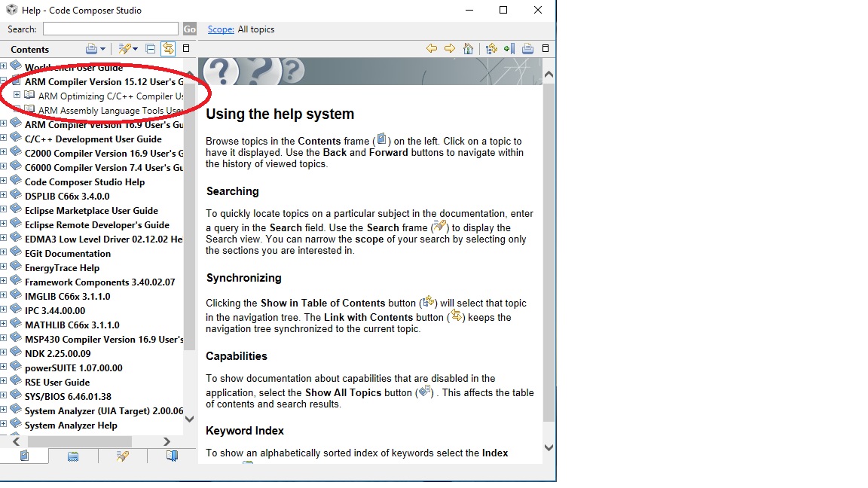The image size is (868, 488).
Task: Open the print options dropdown arrow in Contents toolbar
Action: click(102, 49)
